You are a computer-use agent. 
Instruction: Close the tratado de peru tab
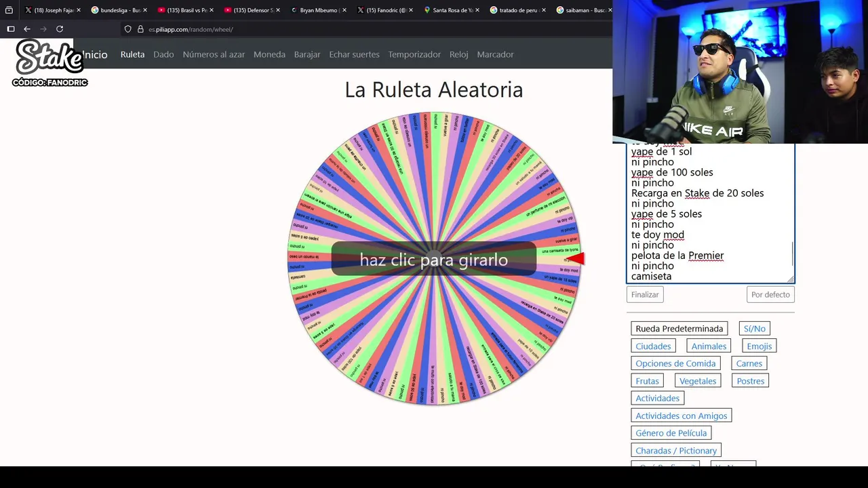point(544,10)
